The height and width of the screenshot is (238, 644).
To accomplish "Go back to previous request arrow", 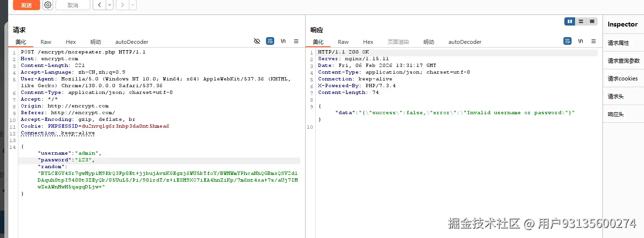I will point(99,5).
